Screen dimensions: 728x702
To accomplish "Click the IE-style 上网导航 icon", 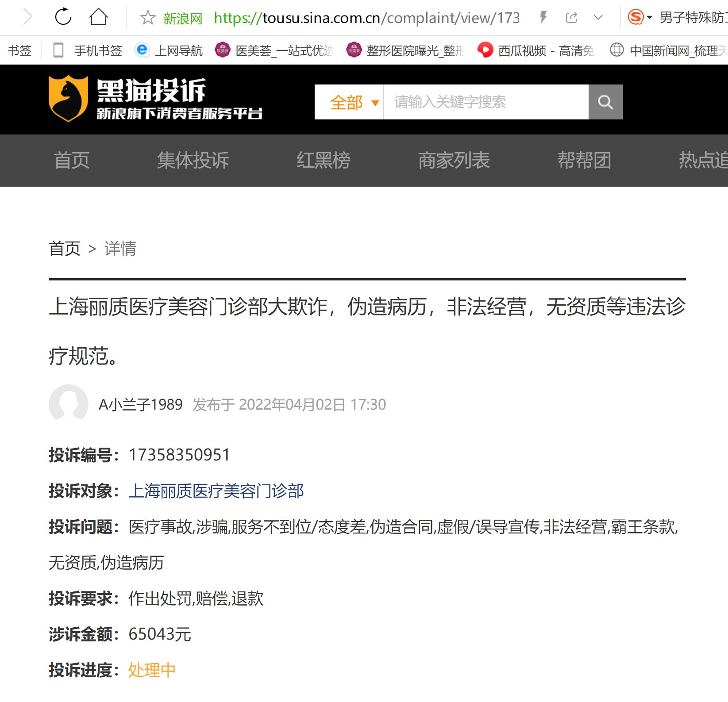I will pyautogui.click(x=142, y=50).
